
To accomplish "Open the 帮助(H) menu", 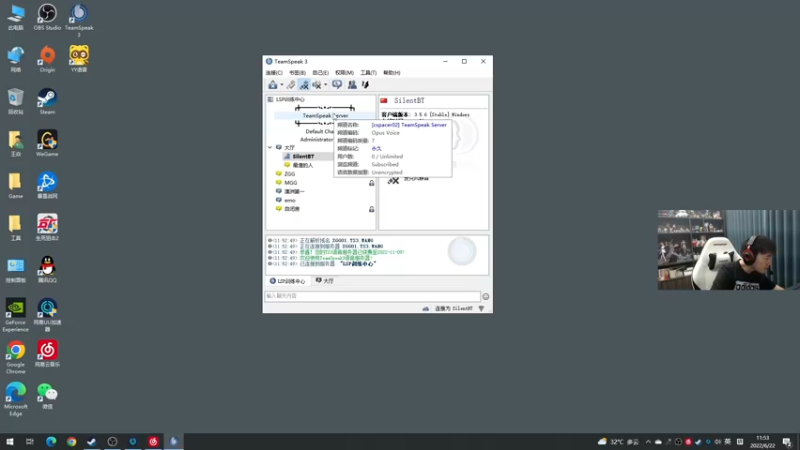I will (x=392, y=73).
